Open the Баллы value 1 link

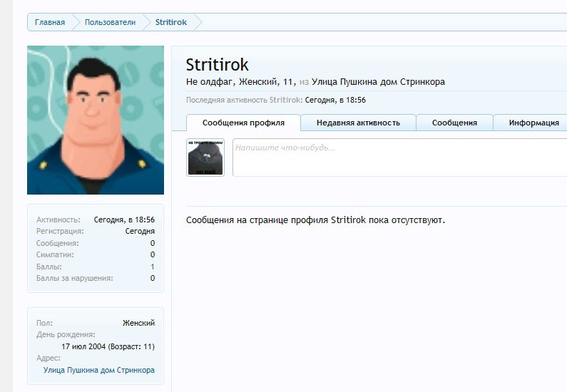click(153, 267)
